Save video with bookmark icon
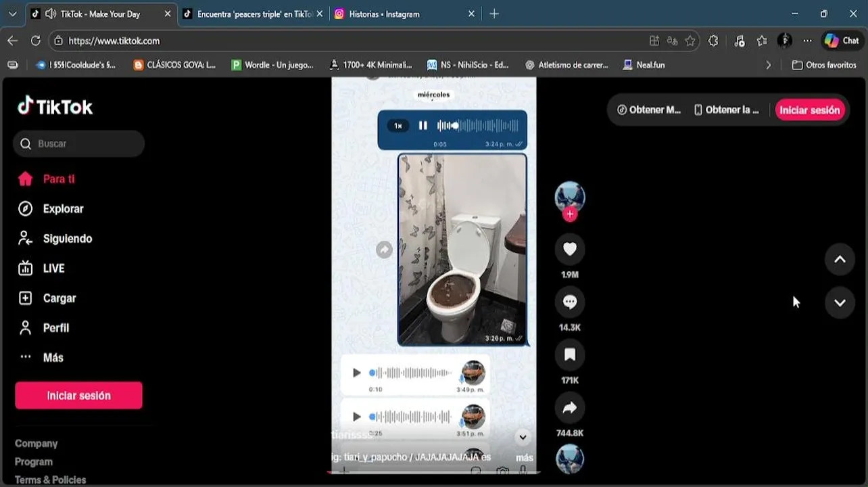Screen dimensions: 868x487 click(570, 355)
